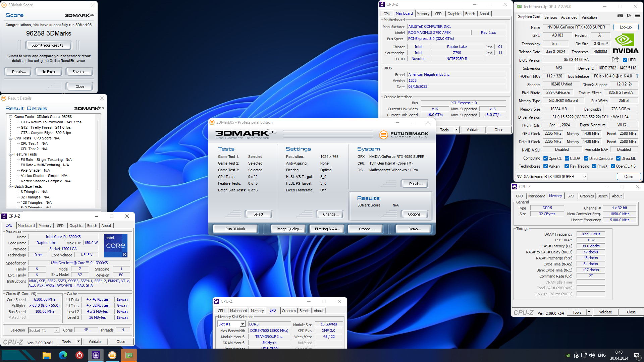Image resolution: width=644 pixels, height=362 pixels.
Task: Toggle the PhysX checkbox
Action: pyautogui.click(x=594, y=166)
